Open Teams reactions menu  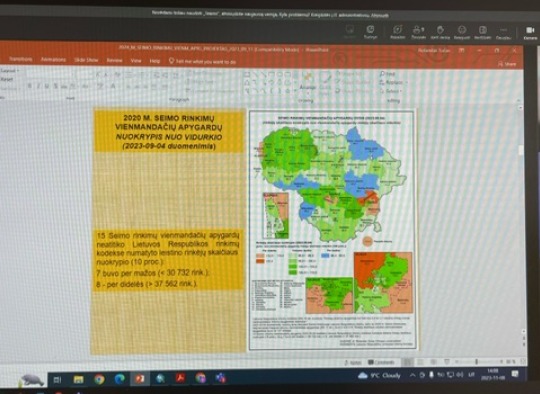[x=462, y=32]
